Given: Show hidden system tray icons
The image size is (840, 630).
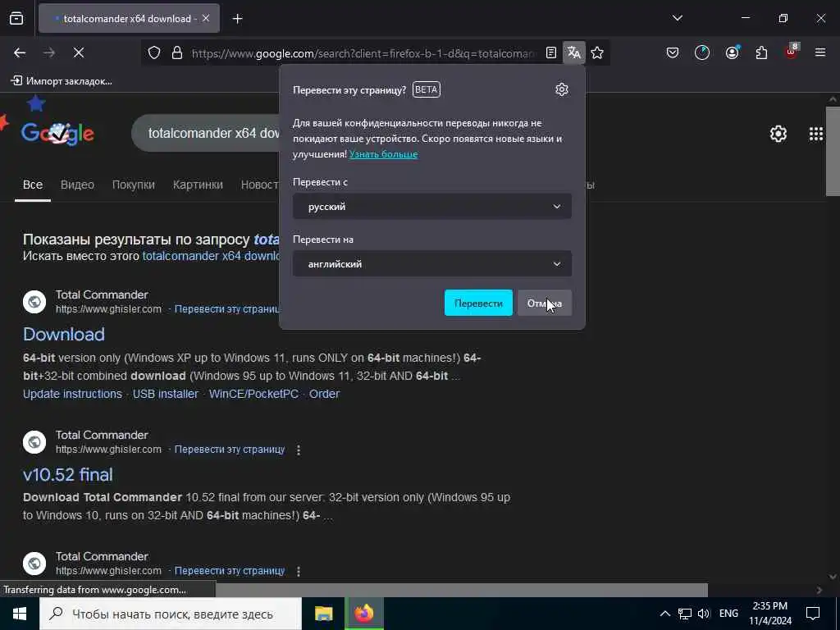Looking at the screenshot, I should point(664,614).
